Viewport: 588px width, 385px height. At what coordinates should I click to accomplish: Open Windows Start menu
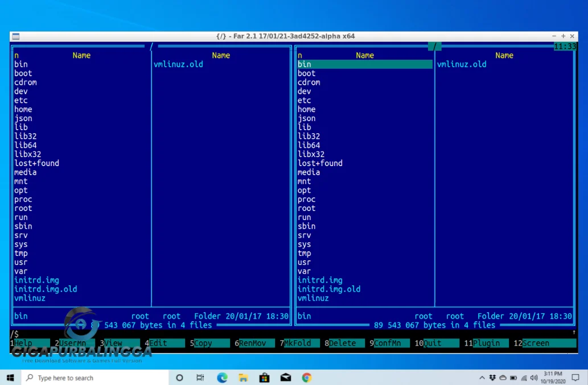(10, 378)
